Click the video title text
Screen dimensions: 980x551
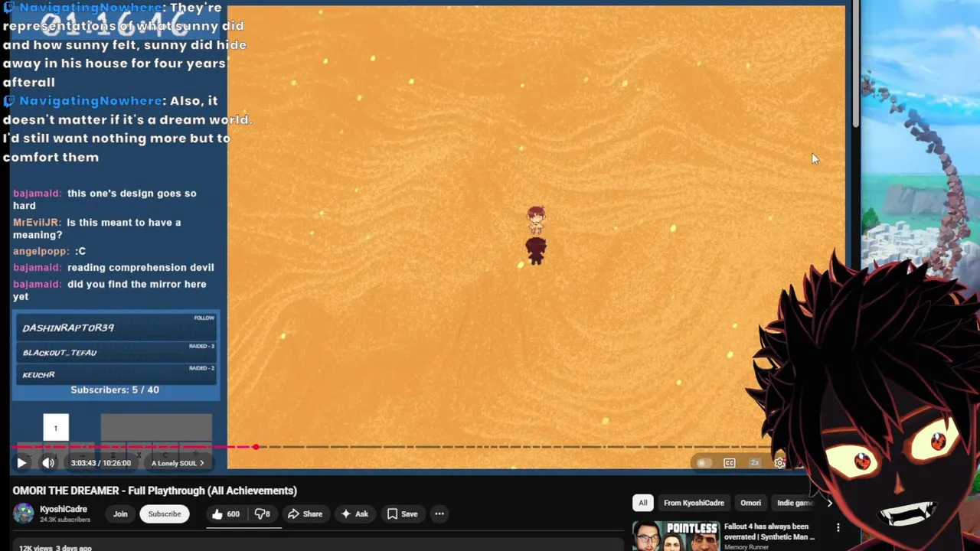pyautogui.click(x=155, y=491)
